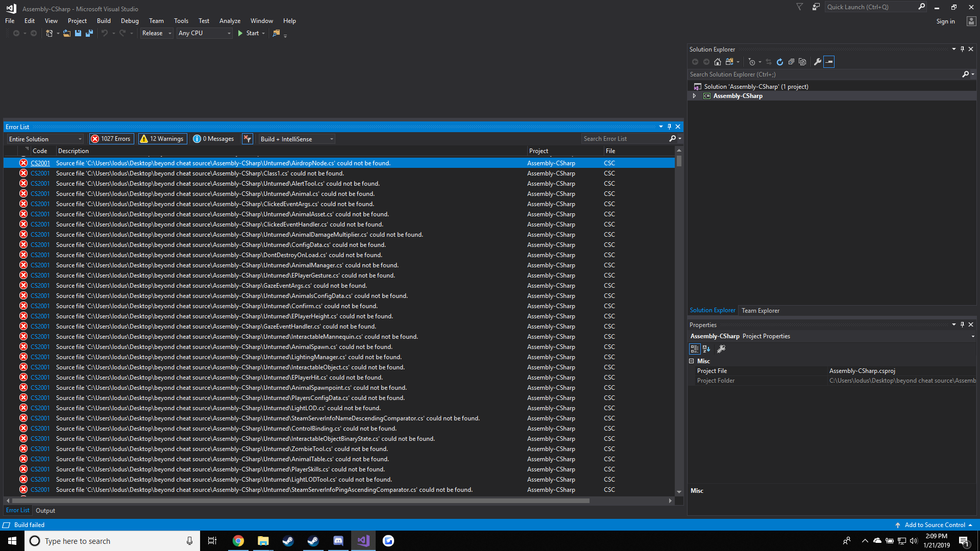Click Show All Files icon in Solution Explorer

click(x=802, y=62)
